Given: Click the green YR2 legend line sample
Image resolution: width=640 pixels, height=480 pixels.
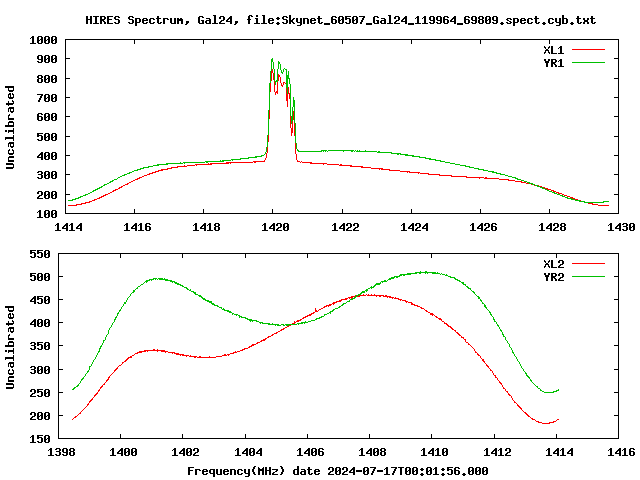Looking at the screenshot, I should (588, 277).
